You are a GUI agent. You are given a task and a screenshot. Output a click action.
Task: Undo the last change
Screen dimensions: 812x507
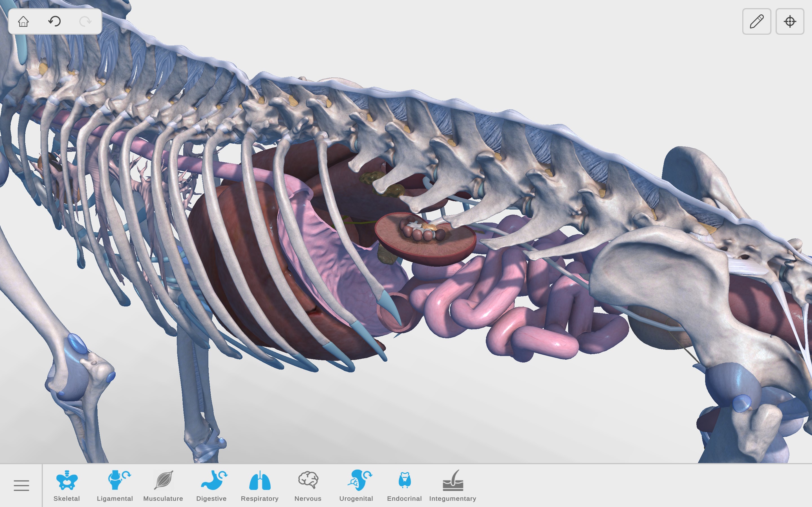click(x=55, y=21)
